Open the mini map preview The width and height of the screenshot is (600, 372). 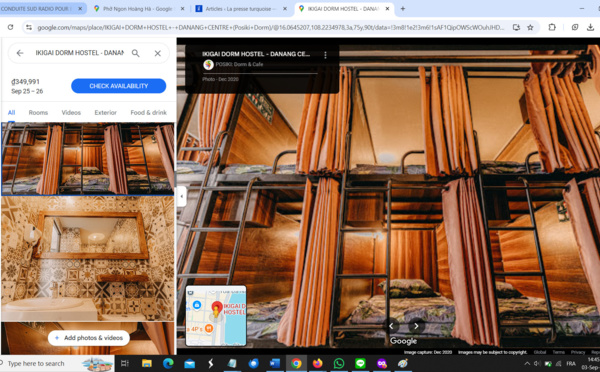point(216,316)
